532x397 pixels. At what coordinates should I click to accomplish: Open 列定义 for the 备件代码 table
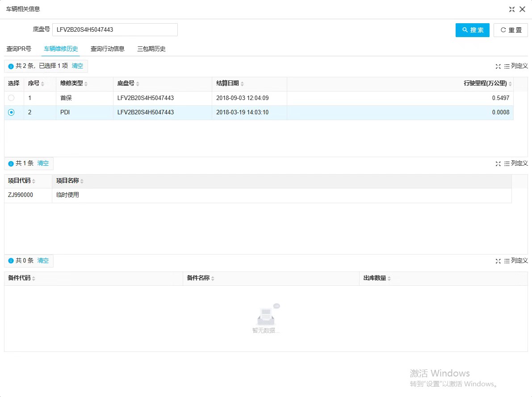click(516, 261)
